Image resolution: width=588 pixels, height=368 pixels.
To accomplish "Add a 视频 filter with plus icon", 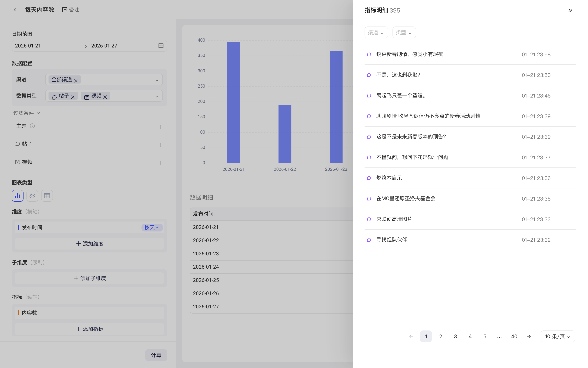I will point(160,163).
